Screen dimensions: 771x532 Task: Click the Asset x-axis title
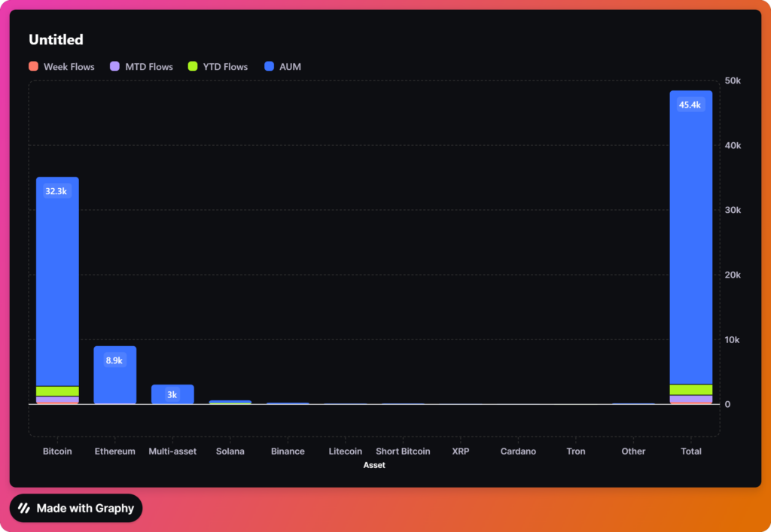tap(374, 466)
